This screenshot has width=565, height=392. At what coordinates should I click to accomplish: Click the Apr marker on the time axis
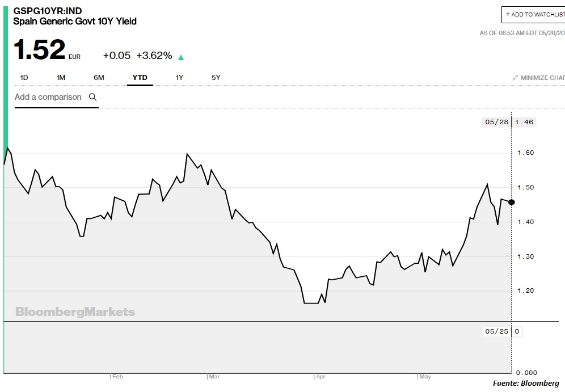point(321,377)
